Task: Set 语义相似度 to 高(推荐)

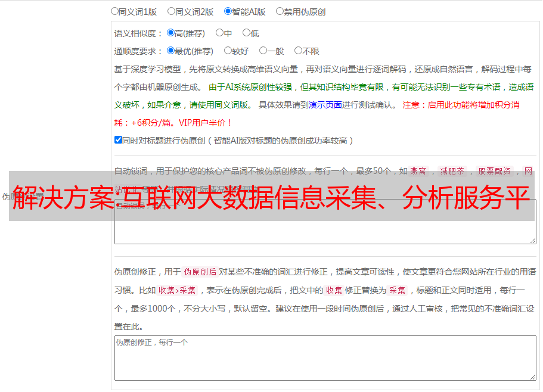Action: 170,33
